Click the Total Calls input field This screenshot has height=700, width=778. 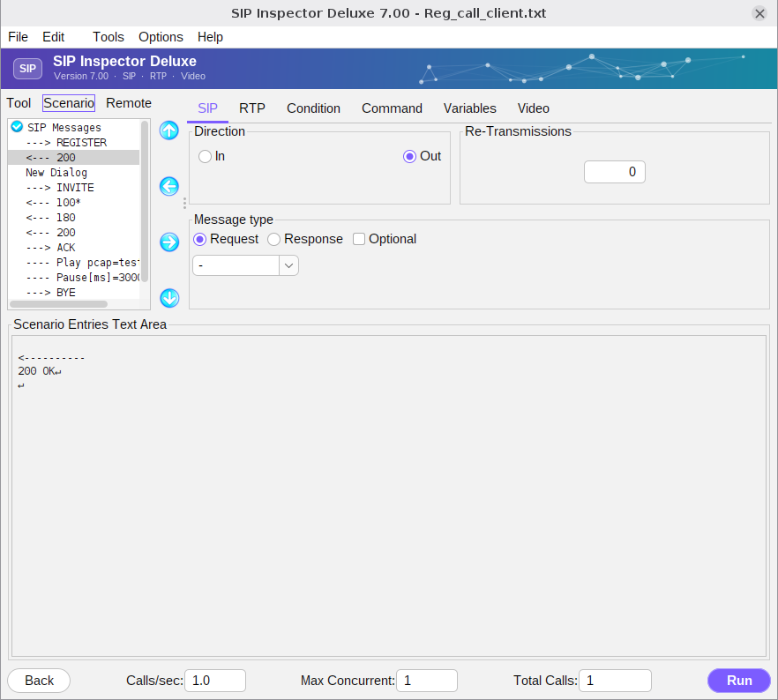point(616,681)
